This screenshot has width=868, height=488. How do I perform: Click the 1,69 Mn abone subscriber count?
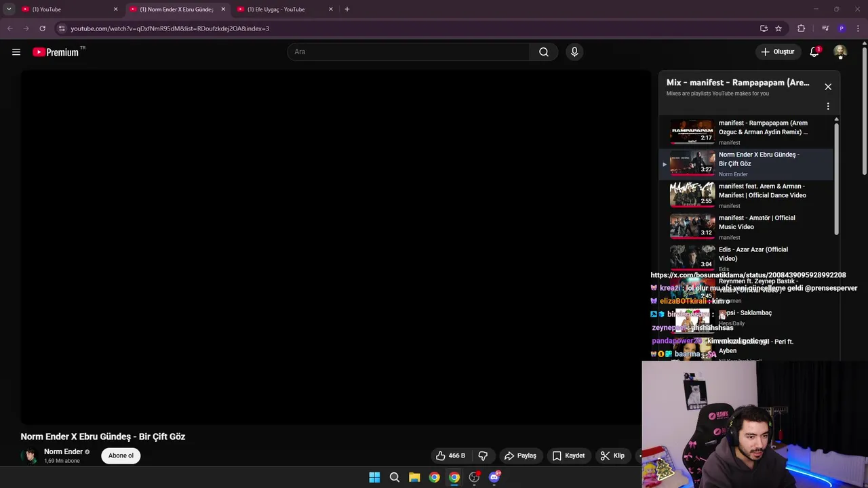click(62, 461)
